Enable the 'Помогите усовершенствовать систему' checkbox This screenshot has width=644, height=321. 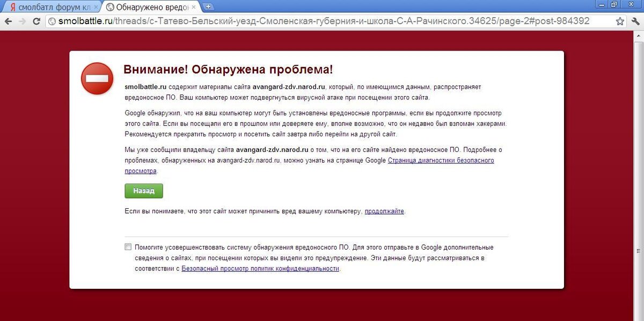coord(128,247)
